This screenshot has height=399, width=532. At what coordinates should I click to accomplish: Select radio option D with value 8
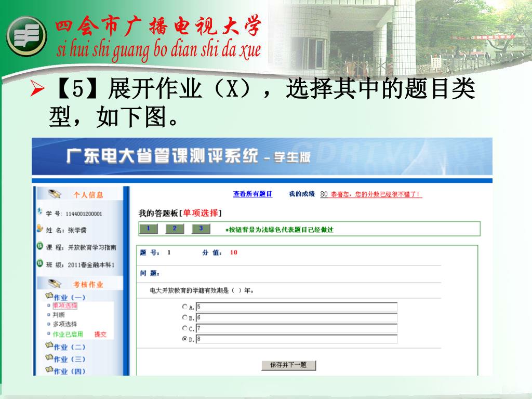(x=184, y=339)
